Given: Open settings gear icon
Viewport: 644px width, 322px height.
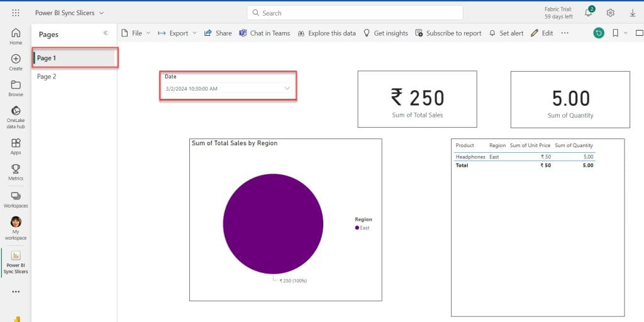Looking at the screenshot, I should (x=610, y=13).
